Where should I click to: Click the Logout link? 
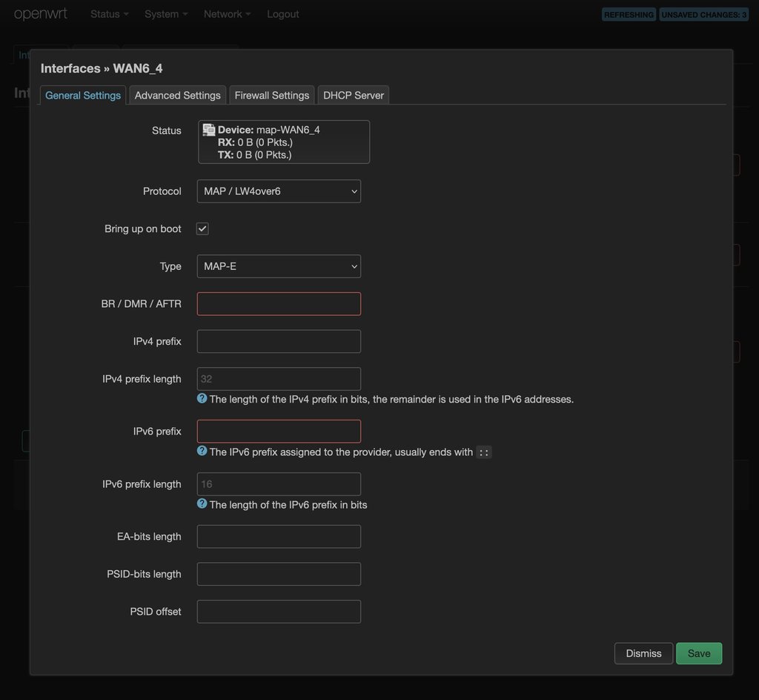[283, 14]
